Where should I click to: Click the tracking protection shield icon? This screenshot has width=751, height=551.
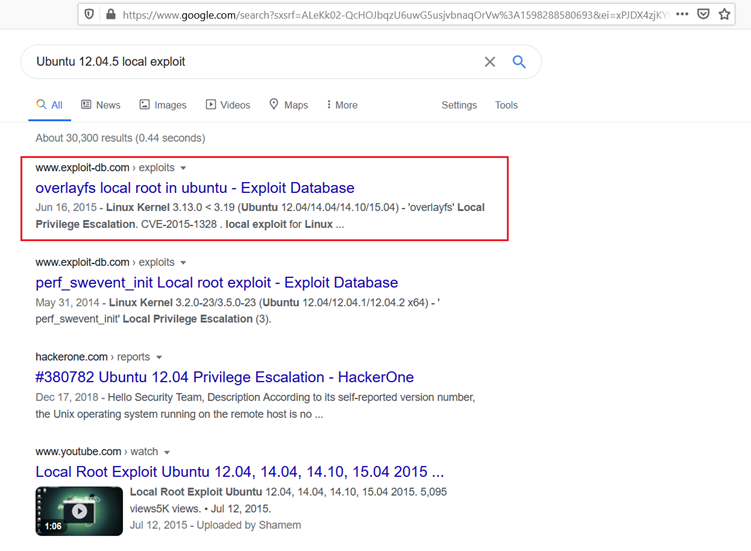[x=90, y=15]
